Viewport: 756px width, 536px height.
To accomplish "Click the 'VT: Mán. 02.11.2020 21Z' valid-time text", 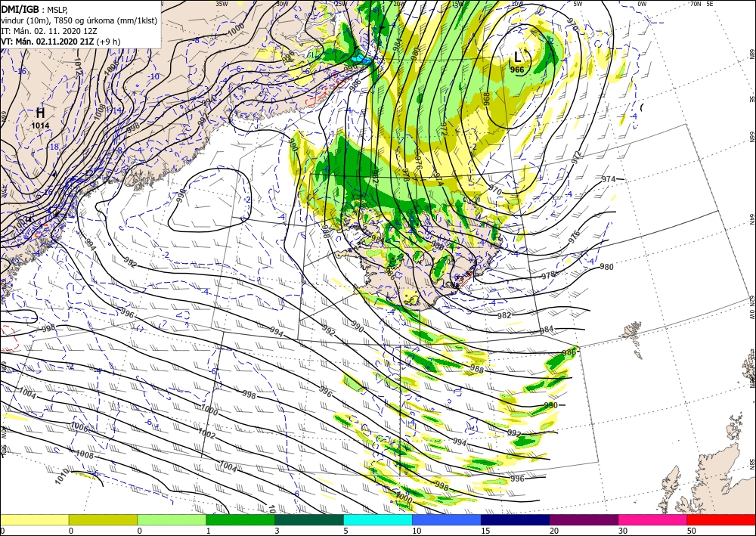I will pyautogui.click(x=48, y=42).
